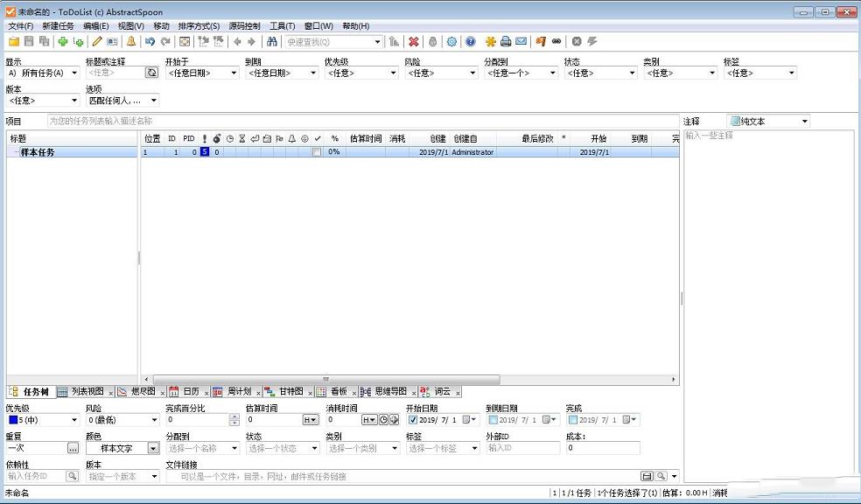Click the help question-mark button on the toolbar
This screenshot has height=504, width=861.
(x=470, y=40)
